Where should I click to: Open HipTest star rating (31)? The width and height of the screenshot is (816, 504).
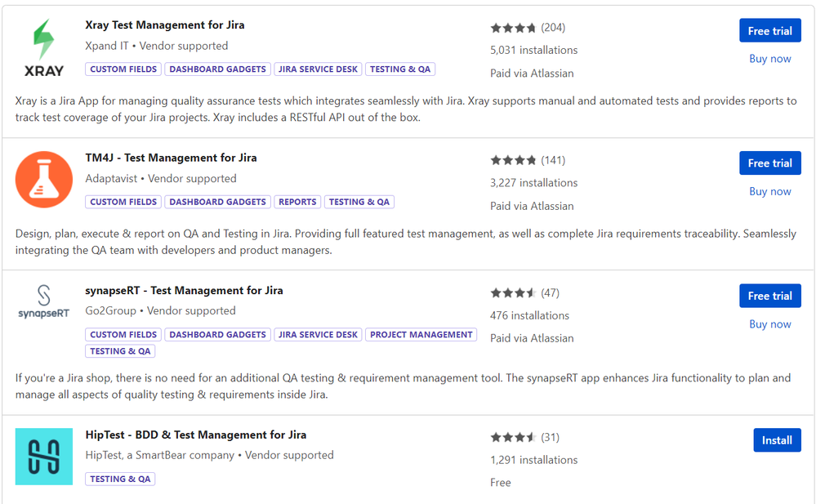524,437
